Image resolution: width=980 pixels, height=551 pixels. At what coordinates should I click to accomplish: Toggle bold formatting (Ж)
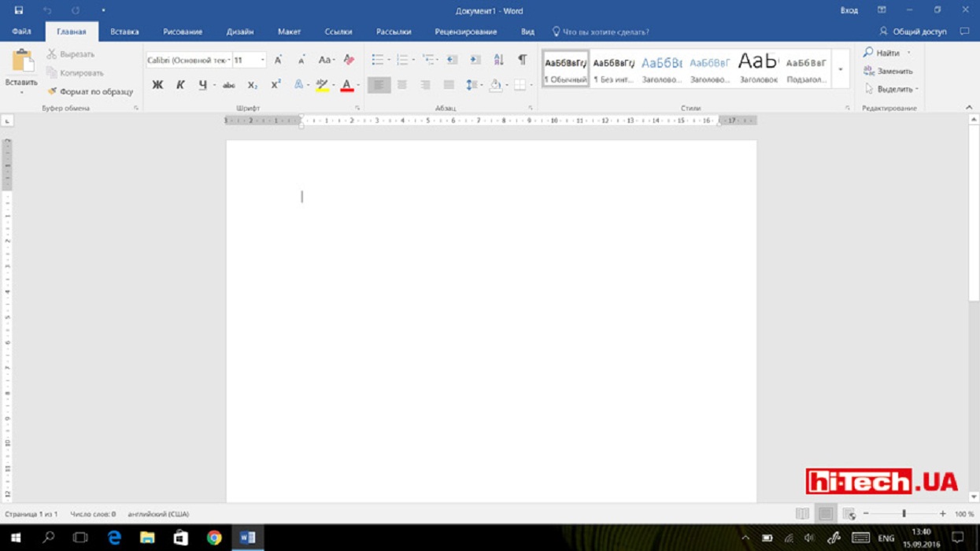pos(157,85)
